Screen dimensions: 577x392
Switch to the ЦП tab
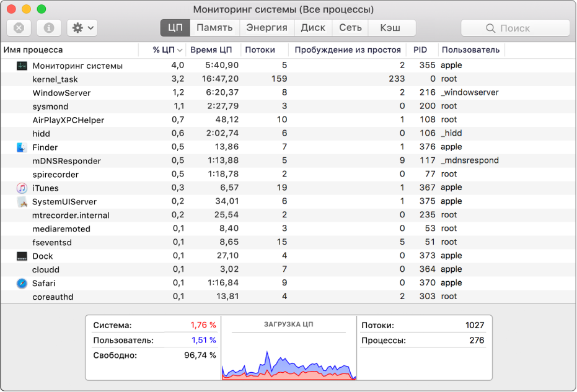tap(175, 28)
